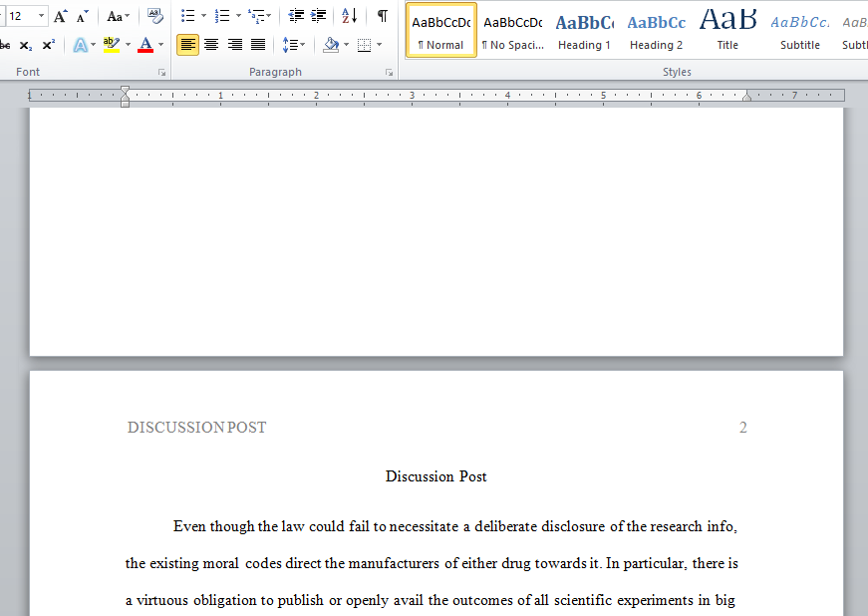Click the Line and Paragraph Spacing icon

[290, 45]
